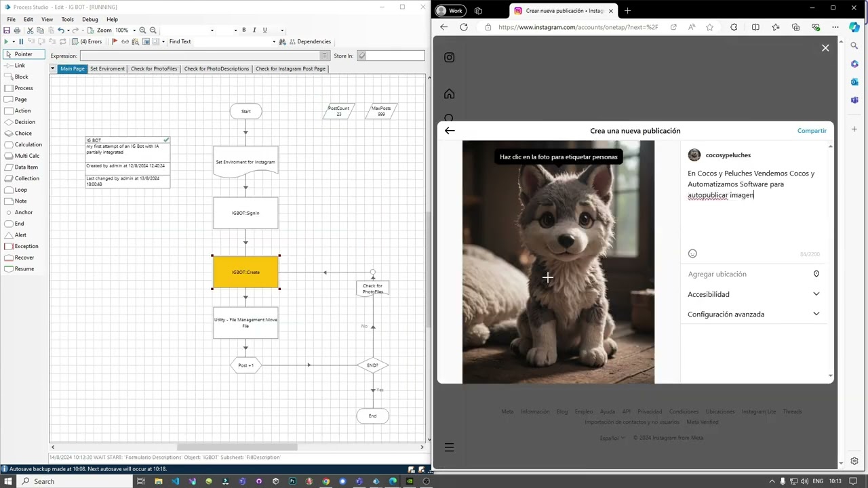Open the expression calculator icon

point(325,56)
